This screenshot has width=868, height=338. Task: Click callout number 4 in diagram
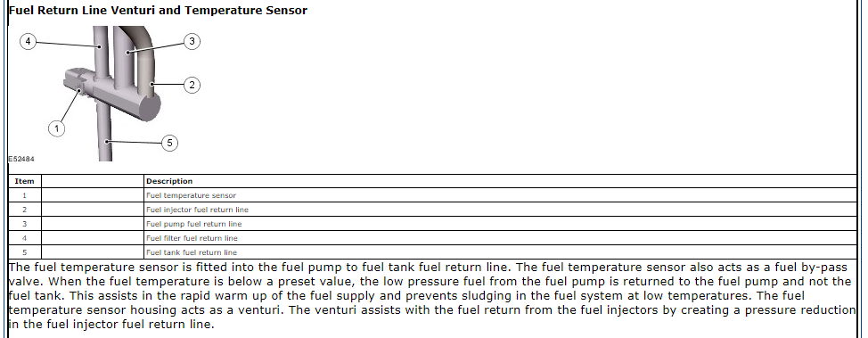click(28, 42)
